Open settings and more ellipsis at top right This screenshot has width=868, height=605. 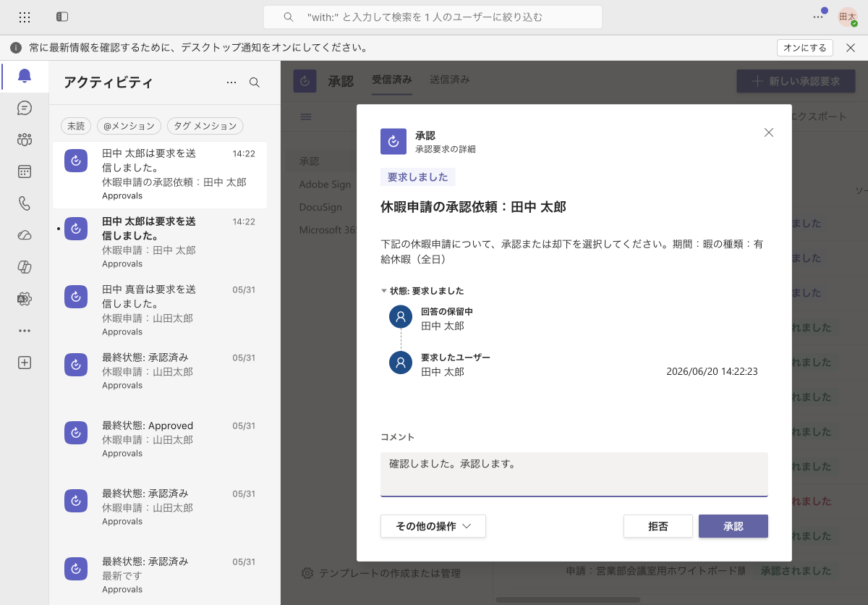(818, 17)
